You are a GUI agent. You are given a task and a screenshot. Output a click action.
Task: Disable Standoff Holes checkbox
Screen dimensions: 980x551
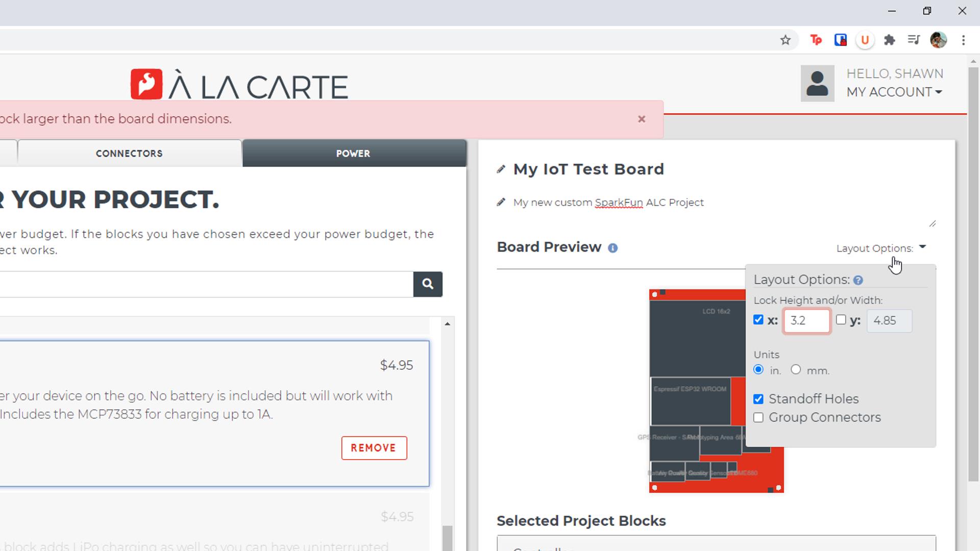[758, 399]
